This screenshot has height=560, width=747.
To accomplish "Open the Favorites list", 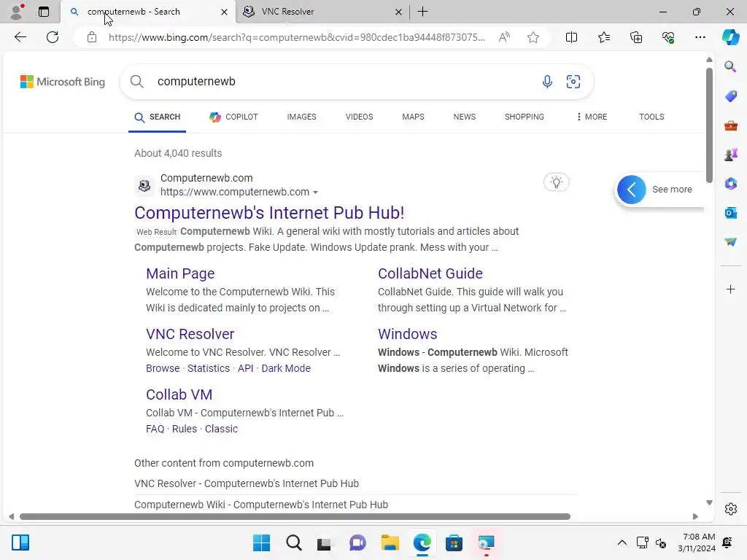I will point(603,37).
